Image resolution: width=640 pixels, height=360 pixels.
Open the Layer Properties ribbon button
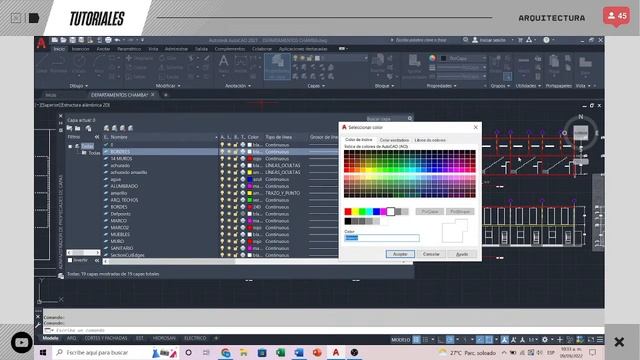[x=277, y=67]
